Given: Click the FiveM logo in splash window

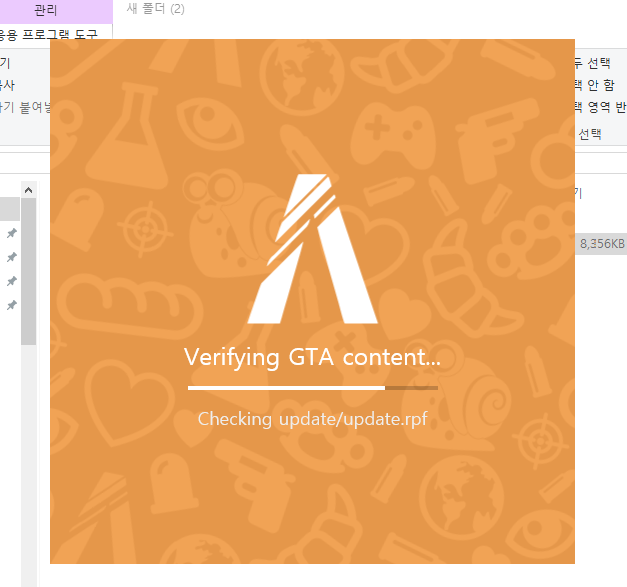Looking at the screenshot, I should coord(312,249).
